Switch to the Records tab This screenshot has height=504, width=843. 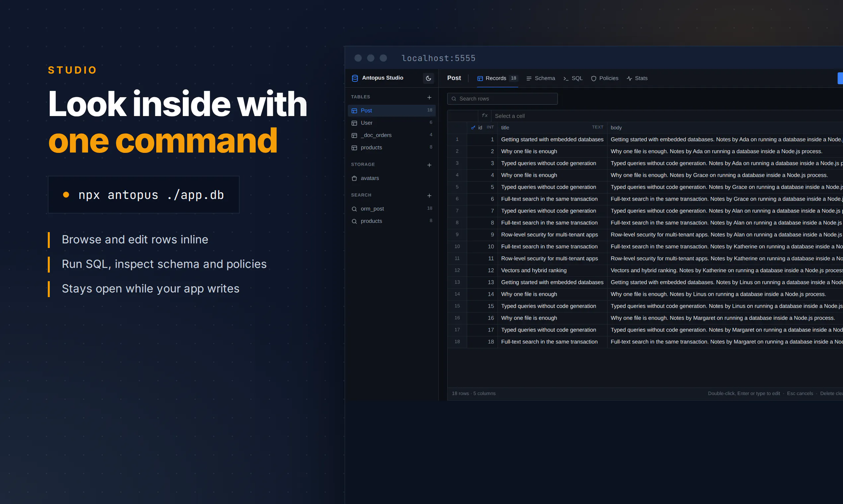tap(497, 78)
